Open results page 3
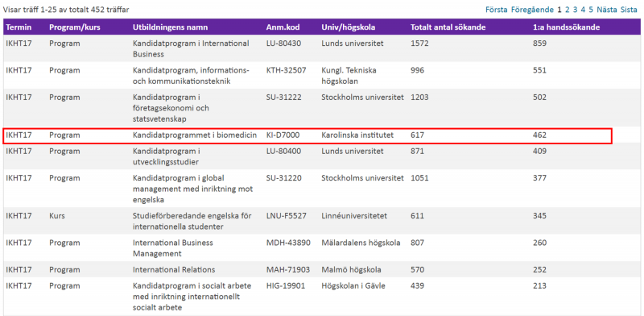Image resolution: width=644 pixels, height=316 pixels. [x=576, y=10]
